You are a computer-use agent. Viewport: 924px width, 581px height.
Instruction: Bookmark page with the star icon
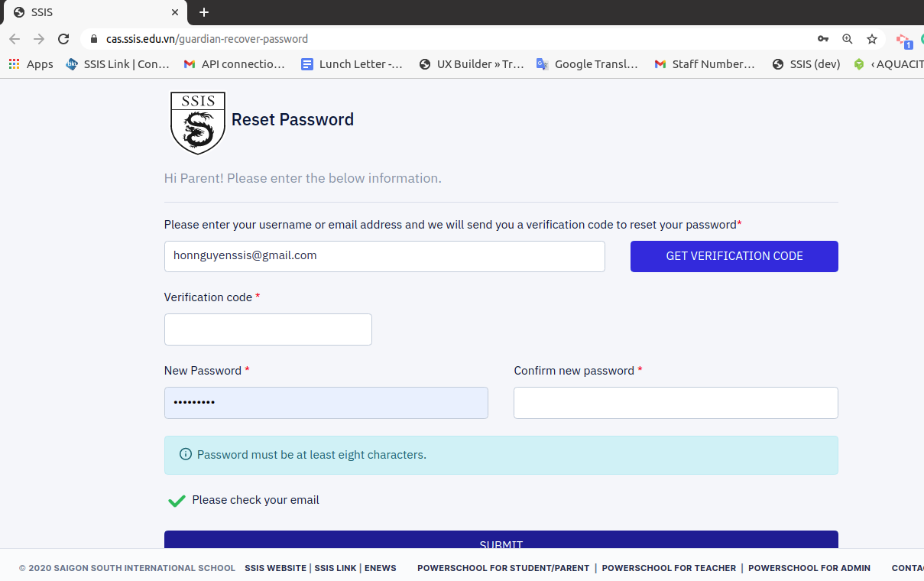click(x=872, y=39)
